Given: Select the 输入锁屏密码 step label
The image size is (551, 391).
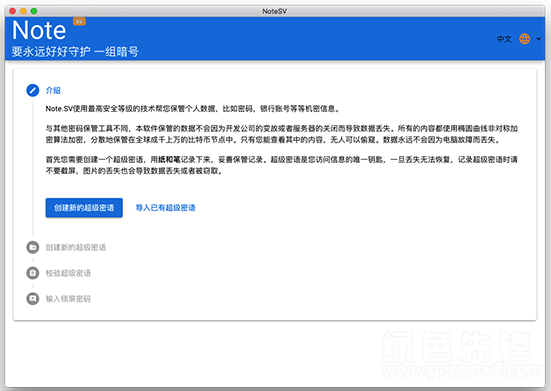Looking at the screenshot, I should [68, 299].
